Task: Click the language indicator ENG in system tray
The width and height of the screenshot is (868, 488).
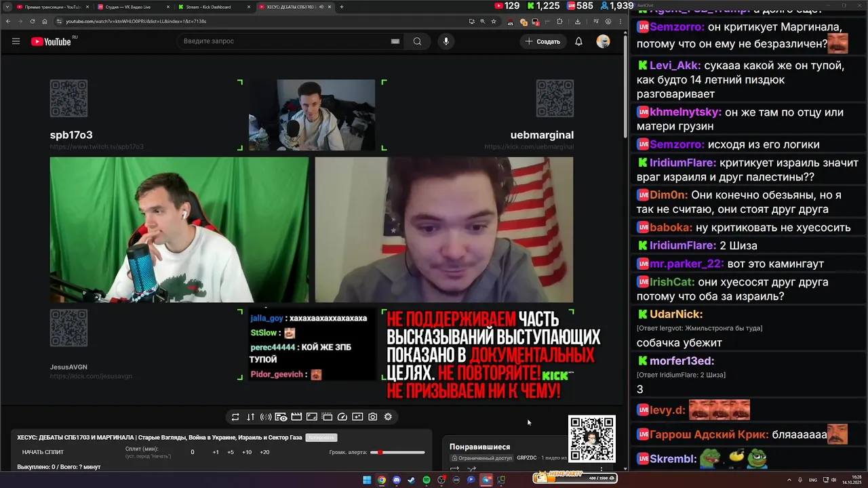Action: point(813,480)
